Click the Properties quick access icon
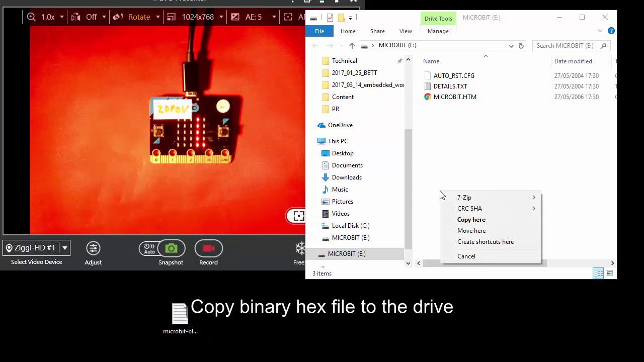This screenshot has height=362, width=644. [330, 18]
